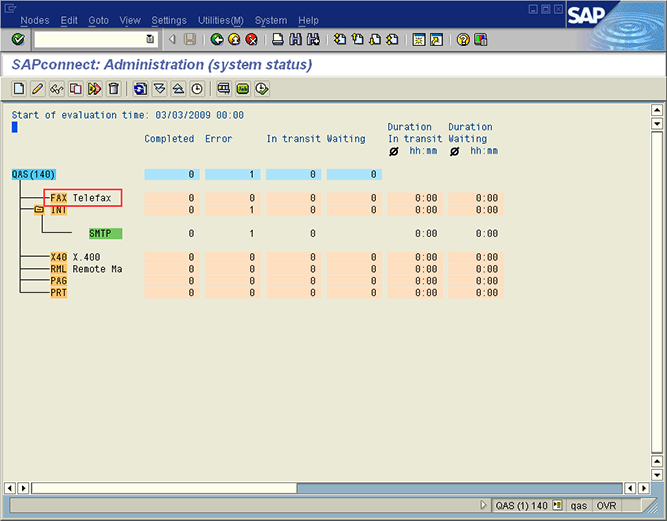Click the Find Next binoculars-plus icon

[x=313, y=40]
